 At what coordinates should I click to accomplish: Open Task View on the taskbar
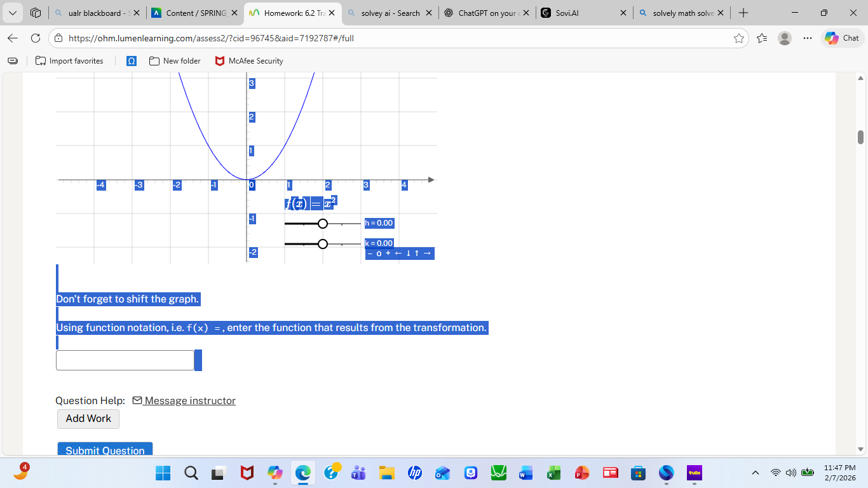pyautogui.click(x=219, y=473)
